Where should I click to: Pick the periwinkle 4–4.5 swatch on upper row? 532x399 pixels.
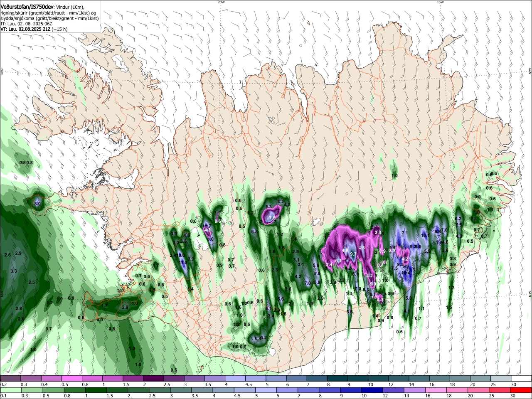[x=234, y=378]
